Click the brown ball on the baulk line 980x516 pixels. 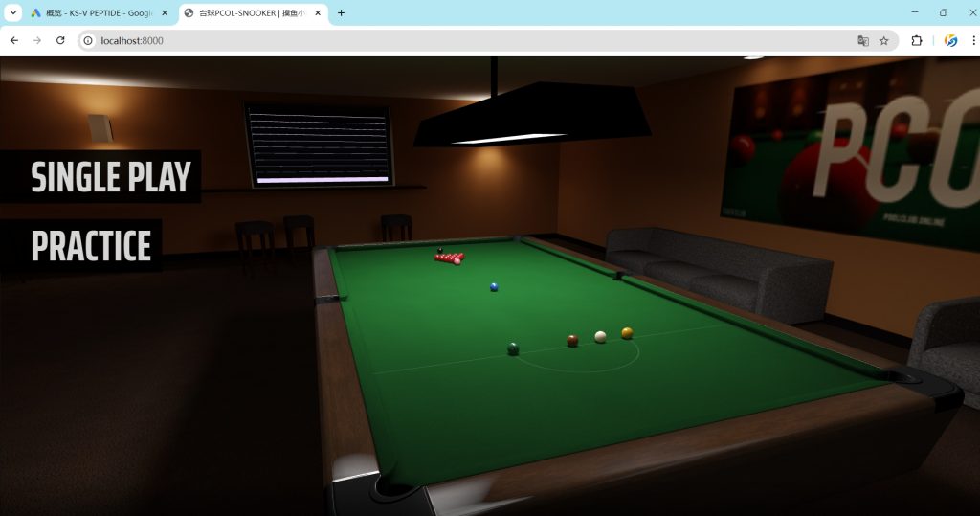point(572,340)
